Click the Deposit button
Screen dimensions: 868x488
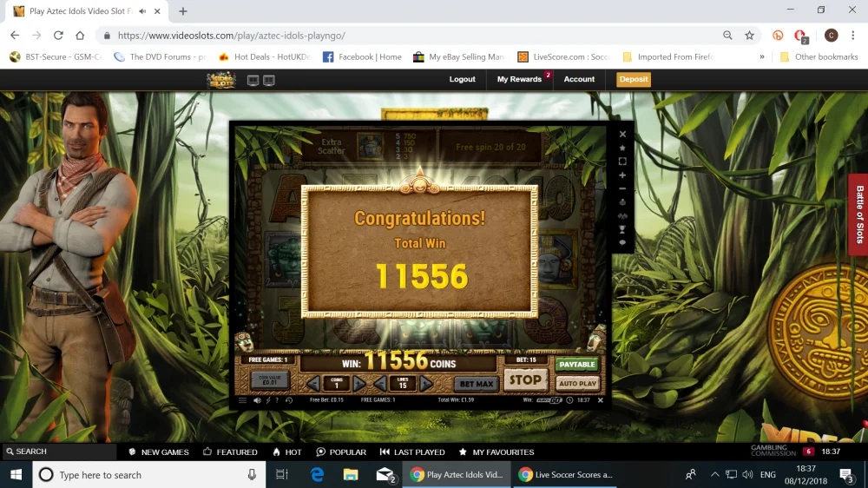pos(634,79)
